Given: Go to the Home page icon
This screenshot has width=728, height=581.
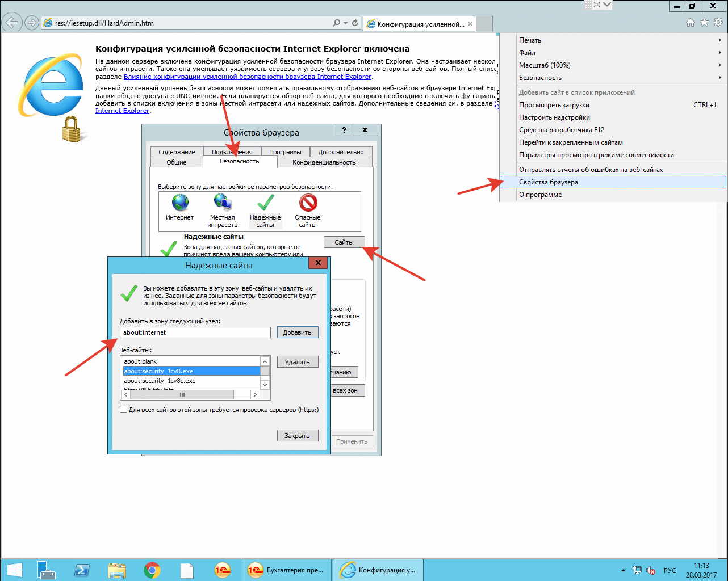Looking at the screenshot, I should pyautogui.click(x=691, y=23).
